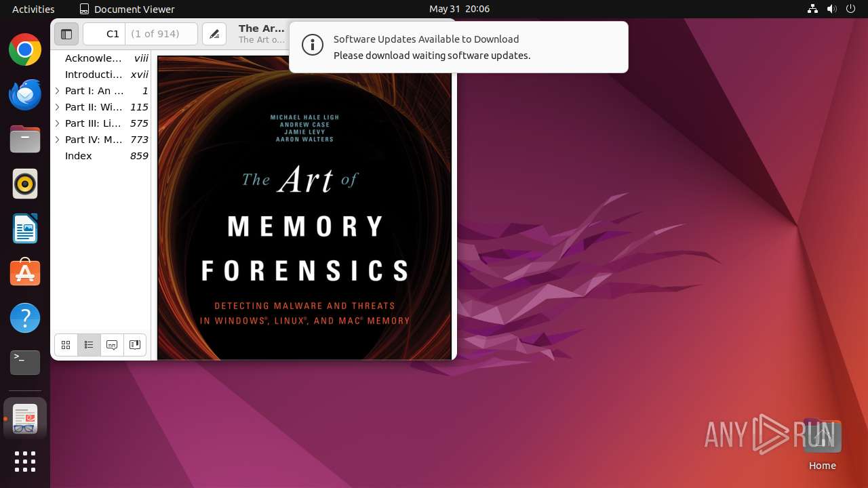The width and height of the screenshot is (868, 488).
Task: Click the book cover page
Action: pos(304,207)
